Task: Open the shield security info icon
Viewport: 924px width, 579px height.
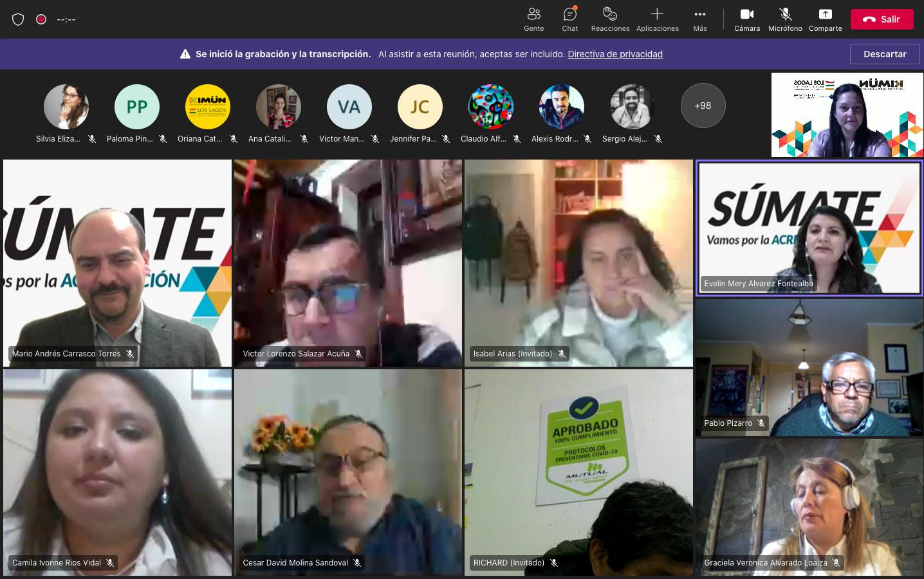Action: click(x=18, y=19)
